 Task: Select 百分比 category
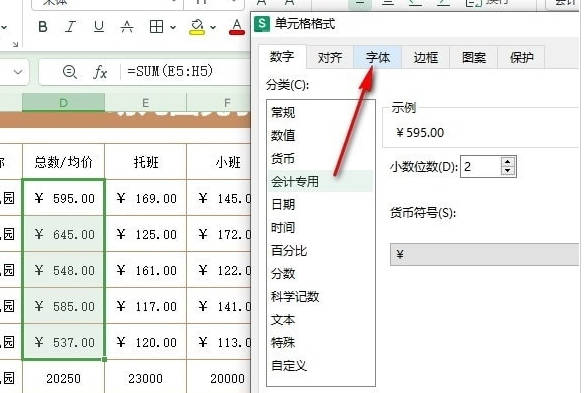pos(320,250)
